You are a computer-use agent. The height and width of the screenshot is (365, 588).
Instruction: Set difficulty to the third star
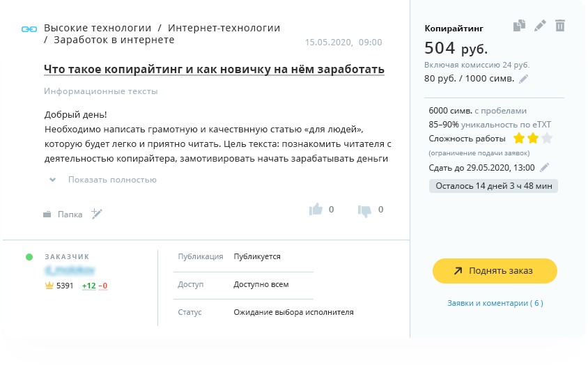[x=547, y=138]
